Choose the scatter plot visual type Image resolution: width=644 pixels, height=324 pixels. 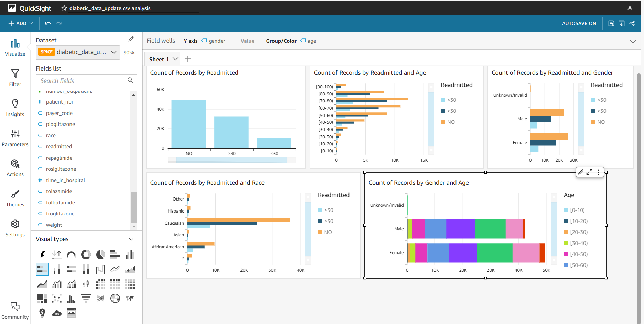tap(57, 298)
